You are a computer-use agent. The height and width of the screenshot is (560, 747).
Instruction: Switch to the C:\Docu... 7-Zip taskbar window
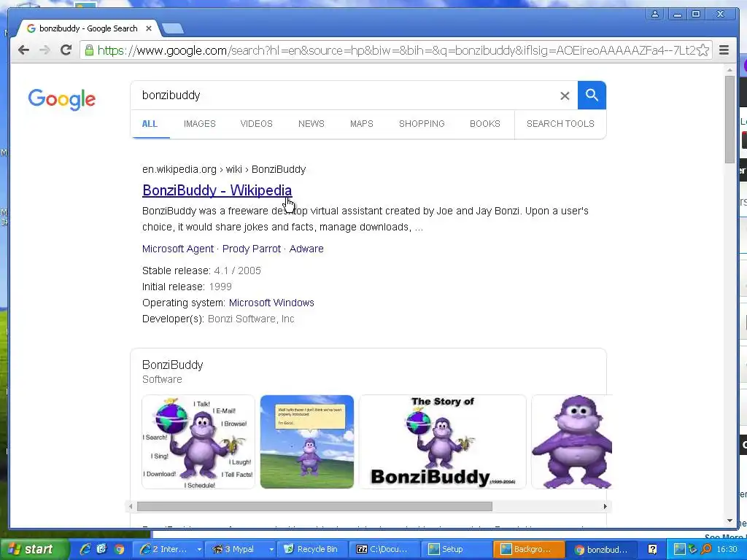click(x=384, y=550)
